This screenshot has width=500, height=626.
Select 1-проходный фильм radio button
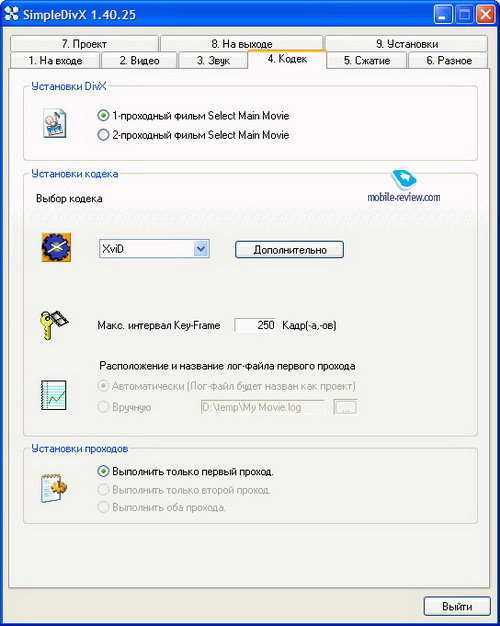[103, 116]
